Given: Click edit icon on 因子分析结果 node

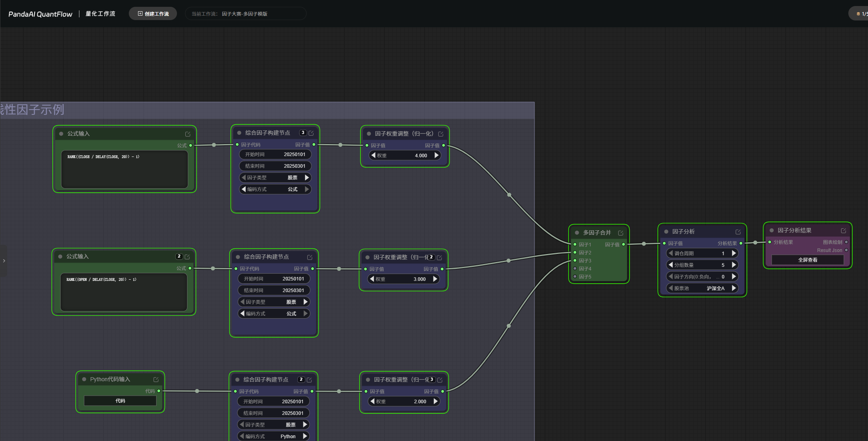Looking at the screenshot, I should (x=844, y=231).
